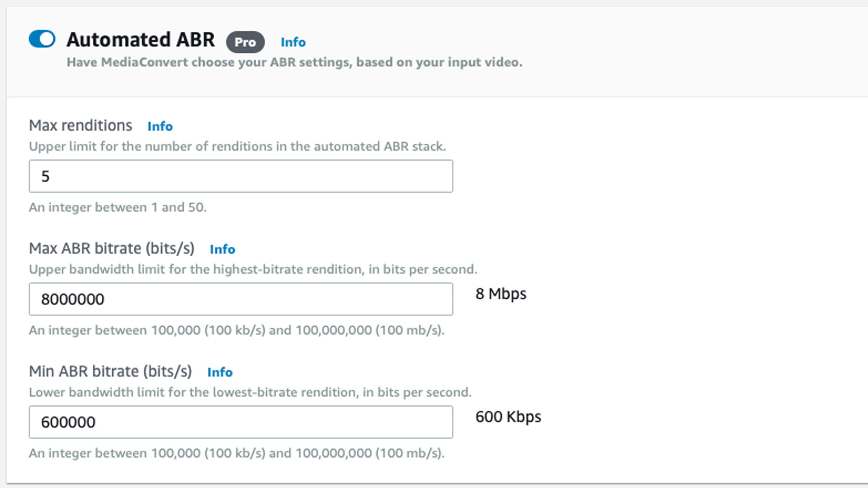Click the Min ABR bitrate label
868x488 pixels.
[110, 371]
